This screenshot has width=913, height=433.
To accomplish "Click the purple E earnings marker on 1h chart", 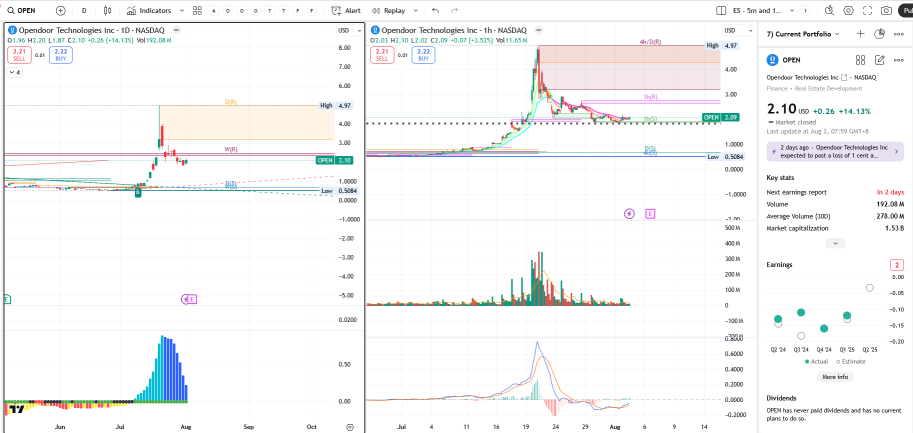I will (650, 214).
